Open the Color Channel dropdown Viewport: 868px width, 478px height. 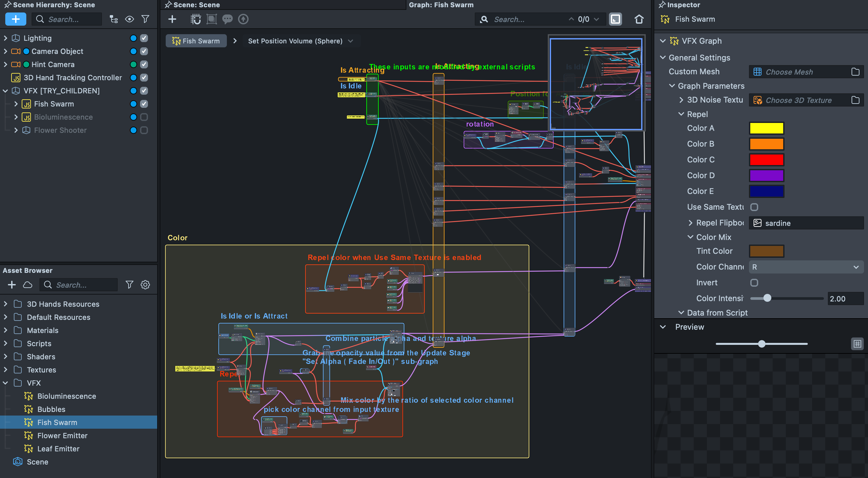[806, 267]
